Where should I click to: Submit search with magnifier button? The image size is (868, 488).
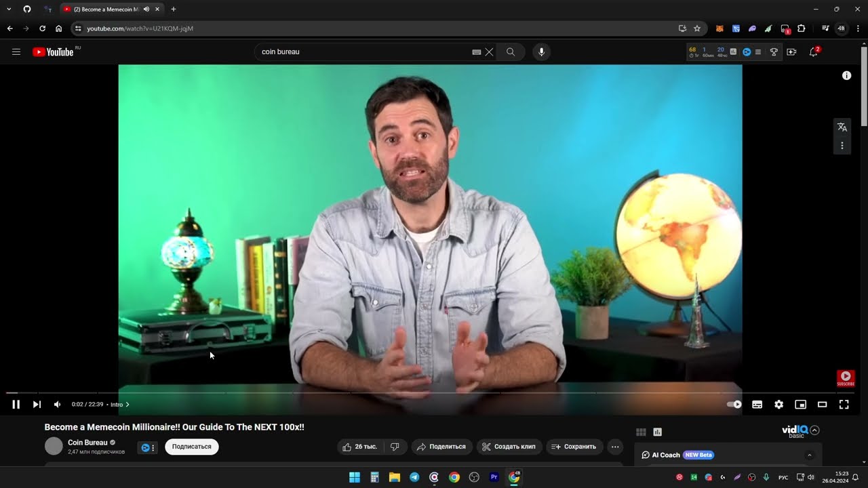(x=511, y=52)
